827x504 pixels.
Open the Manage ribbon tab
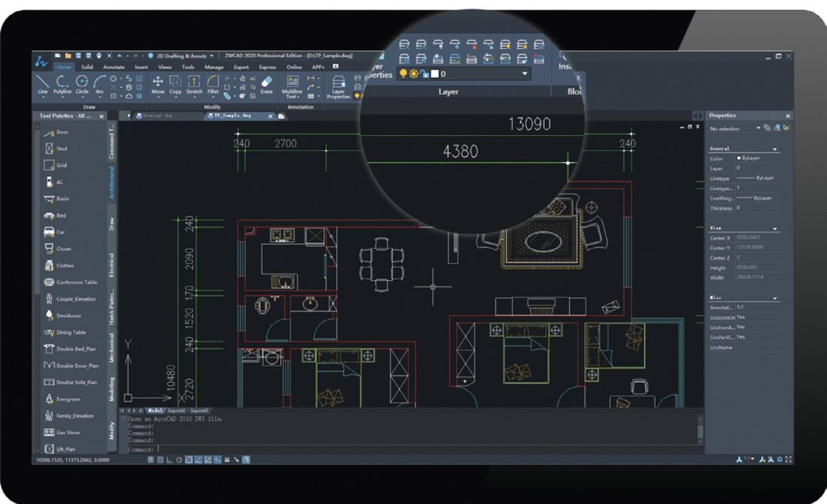[x=214, y=67]
